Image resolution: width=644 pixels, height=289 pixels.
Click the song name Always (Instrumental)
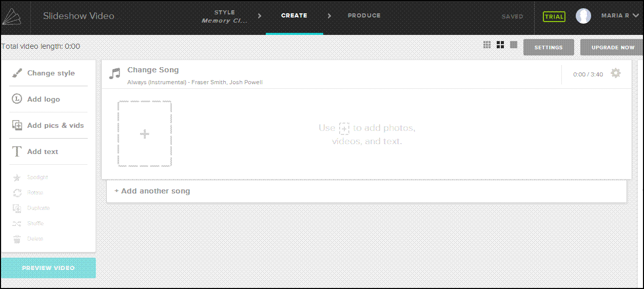point(195,82)
